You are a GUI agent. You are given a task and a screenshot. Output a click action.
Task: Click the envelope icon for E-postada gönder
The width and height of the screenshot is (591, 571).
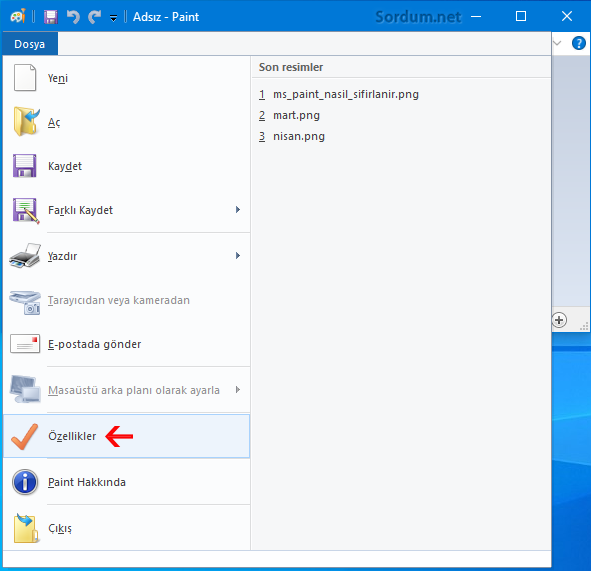point(25,343)
